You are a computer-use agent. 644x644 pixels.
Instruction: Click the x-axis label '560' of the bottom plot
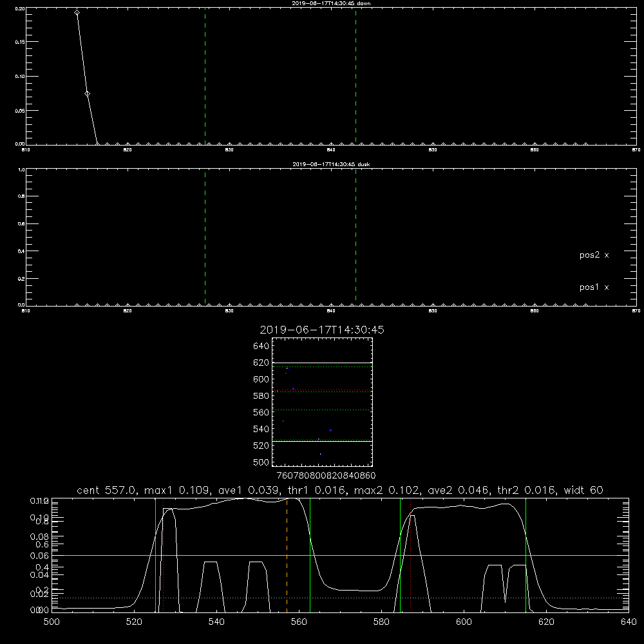tap(299, 622)
